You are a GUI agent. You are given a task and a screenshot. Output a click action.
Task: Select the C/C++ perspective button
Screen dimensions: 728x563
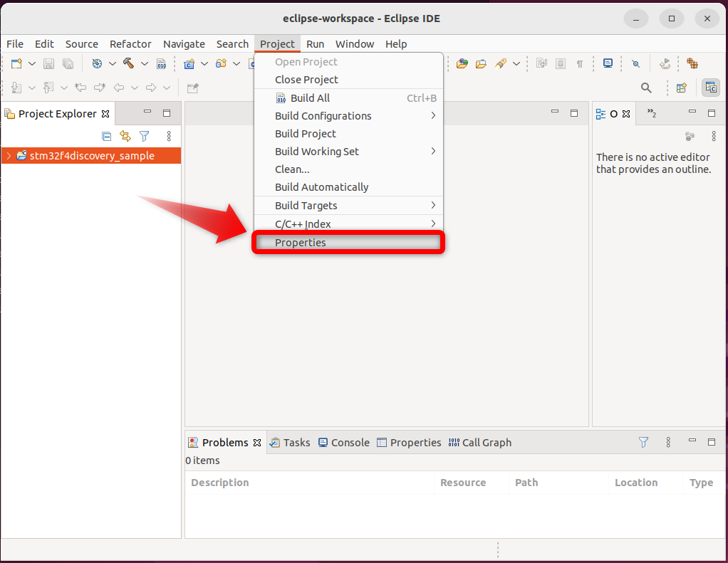click(x=711, y=88)
